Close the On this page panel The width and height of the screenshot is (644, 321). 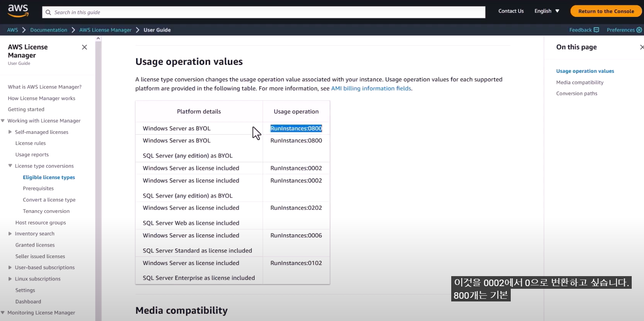[x=642, y=47]
